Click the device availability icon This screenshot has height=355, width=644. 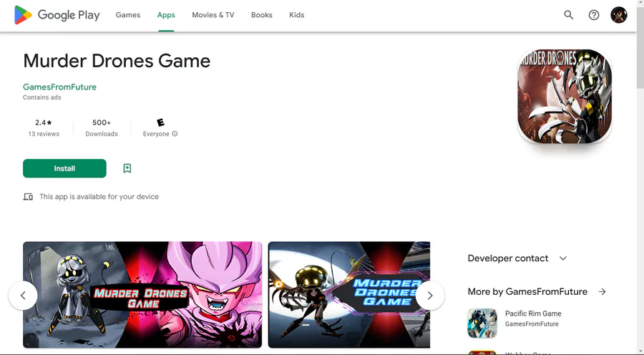(x=28, y=197)
